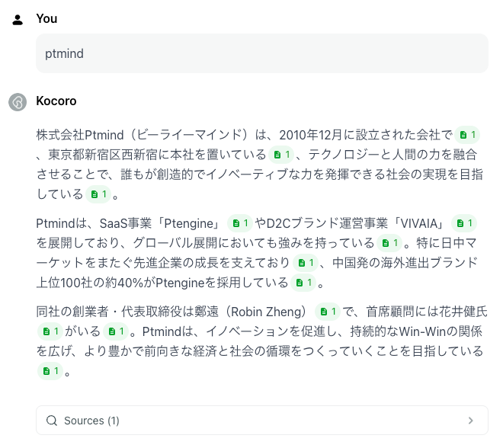The height and width of the screenshot is (448, 503).
Task: Click the ptmind user message bubble
Action: point(261,53)
